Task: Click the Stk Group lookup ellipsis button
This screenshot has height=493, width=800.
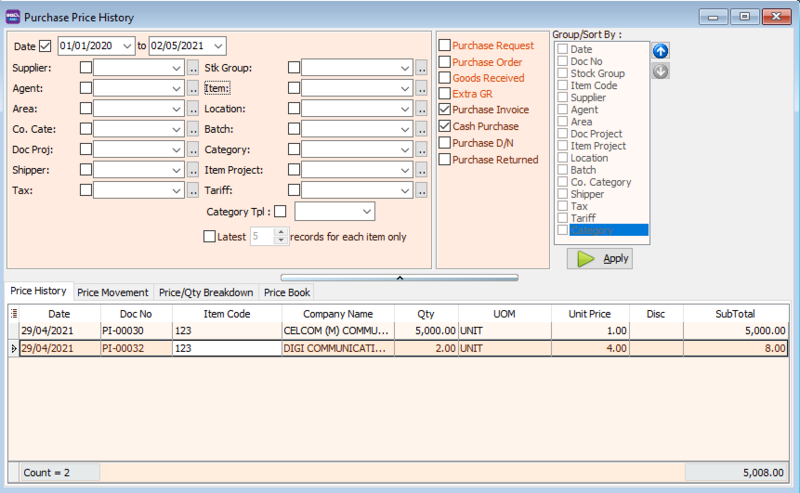Action: pyautogui.click(x=422, y=68)
